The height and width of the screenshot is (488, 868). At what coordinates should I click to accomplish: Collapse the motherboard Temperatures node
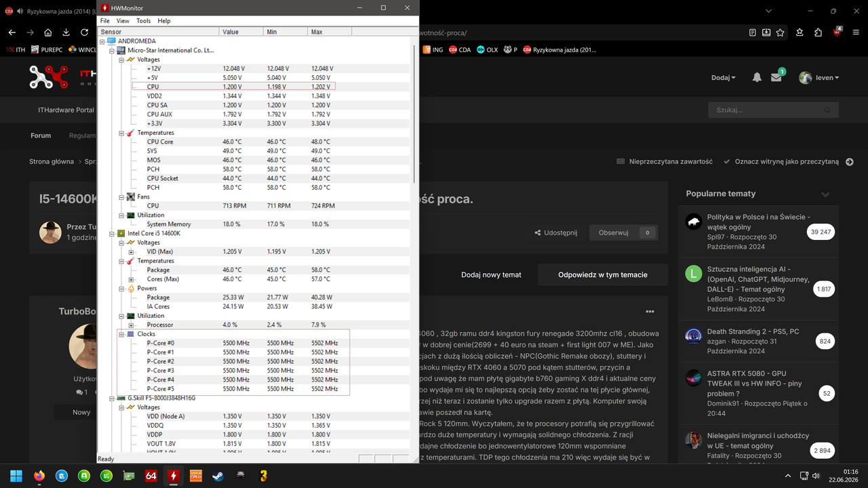pyautogui.click(x=121, y=133)
